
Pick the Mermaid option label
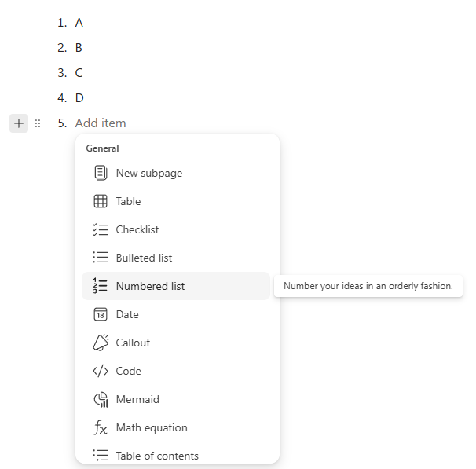pyautogui.click(x=137, y=399)
